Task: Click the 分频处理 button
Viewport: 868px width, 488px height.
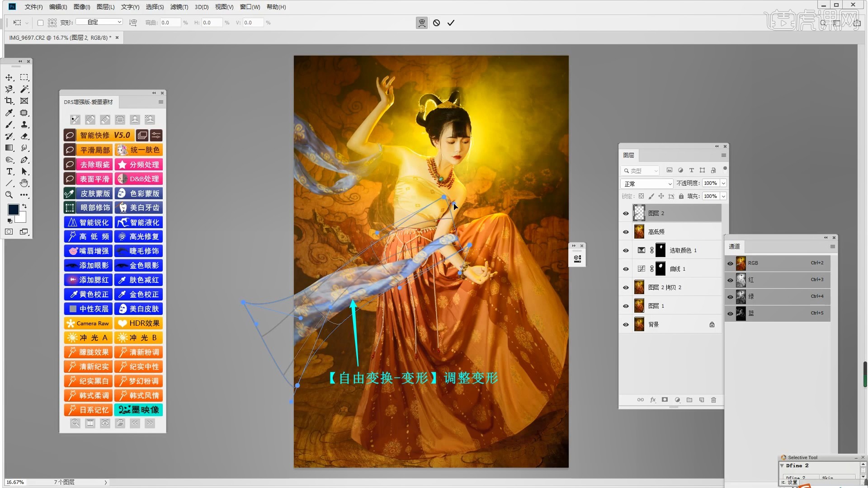Action: [x=139, y=164]
